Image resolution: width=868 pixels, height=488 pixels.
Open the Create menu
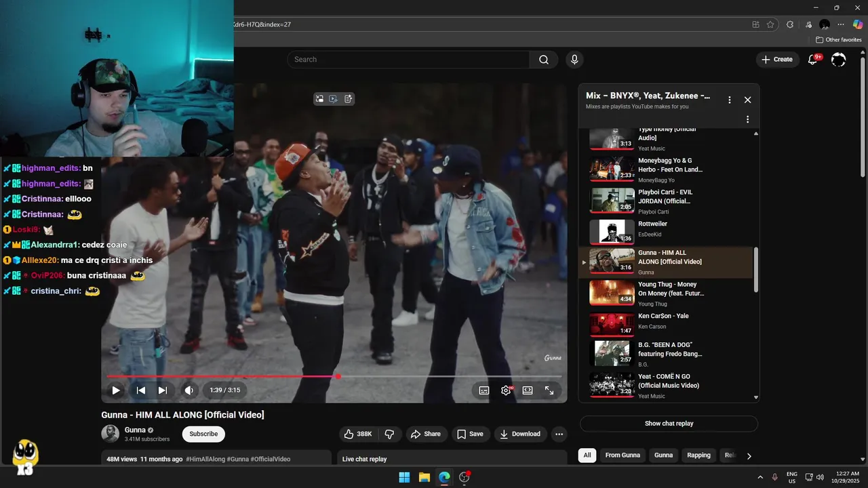point(777,60)
